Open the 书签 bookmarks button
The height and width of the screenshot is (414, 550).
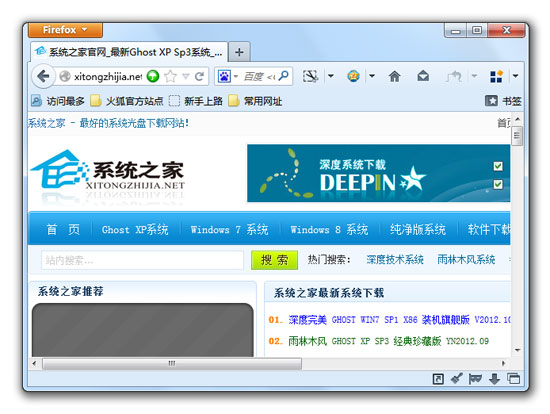coord(503,101)
